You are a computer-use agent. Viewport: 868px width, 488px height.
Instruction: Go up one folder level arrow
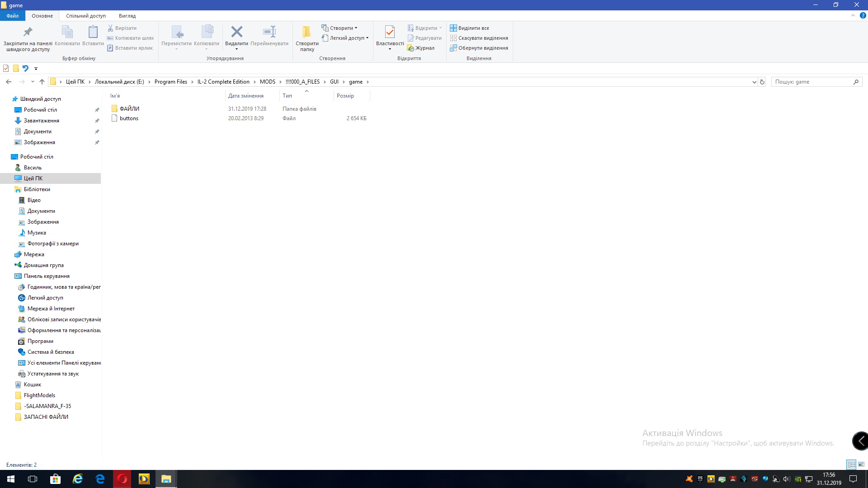pyautogui.click(x=42, y=82)
